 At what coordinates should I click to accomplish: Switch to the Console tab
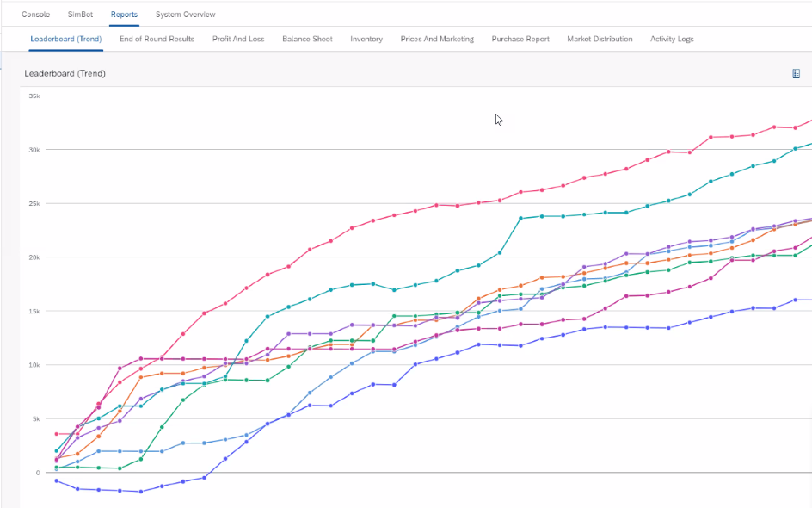(x=35, y=15)
